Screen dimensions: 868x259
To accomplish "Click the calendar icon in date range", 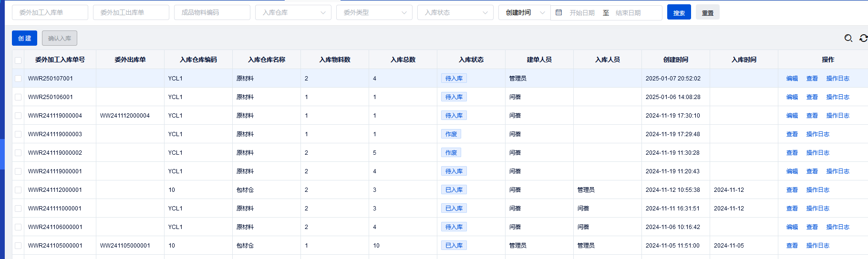I will coord(559,12).
